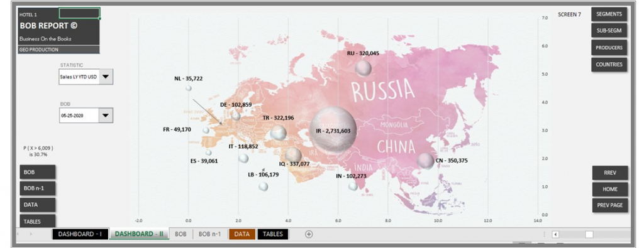Image resolution: width=644 pixels, height=248 pixels.
Task: Click the IQ - 337,077 bubble
Action: [293, 155]
